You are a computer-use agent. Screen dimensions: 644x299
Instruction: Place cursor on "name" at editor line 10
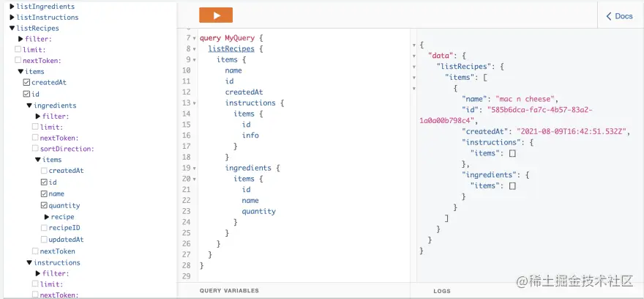[x=233, y=71]
